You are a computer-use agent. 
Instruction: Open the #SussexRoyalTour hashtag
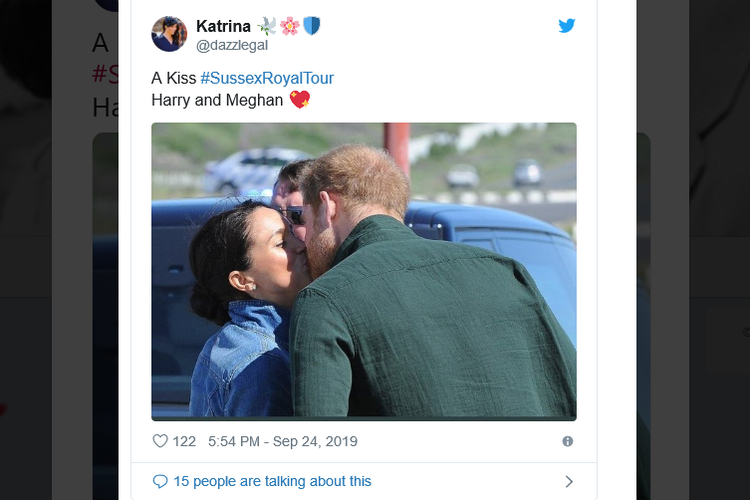(x=267, y=78)
